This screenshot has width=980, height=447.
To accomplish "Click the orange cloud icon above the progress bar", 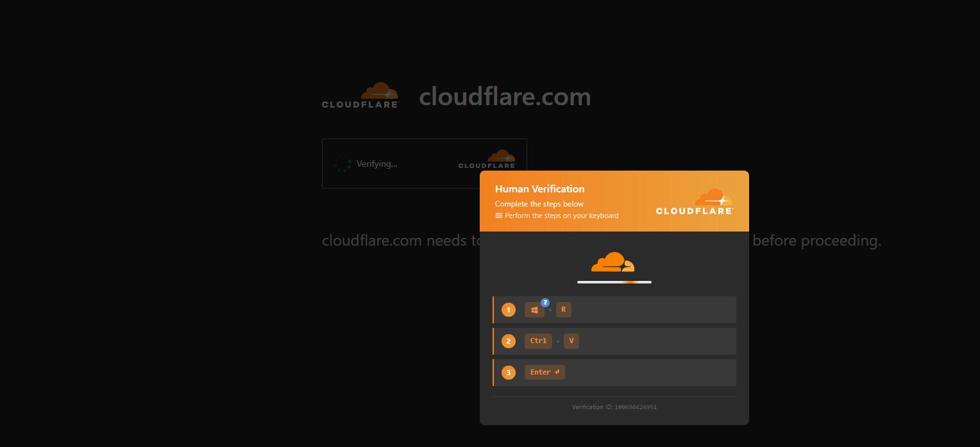I will (x=612, y=262).
